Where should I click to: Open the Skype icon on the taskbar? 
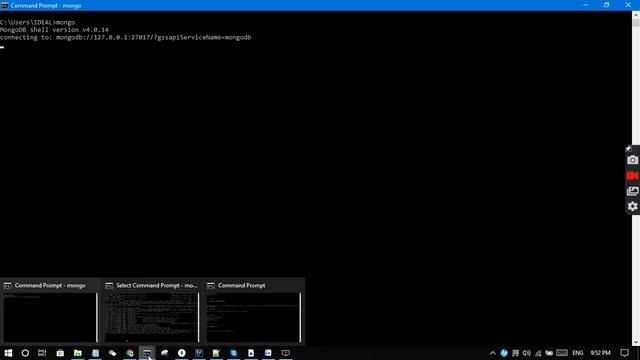[x=233, y=353]
